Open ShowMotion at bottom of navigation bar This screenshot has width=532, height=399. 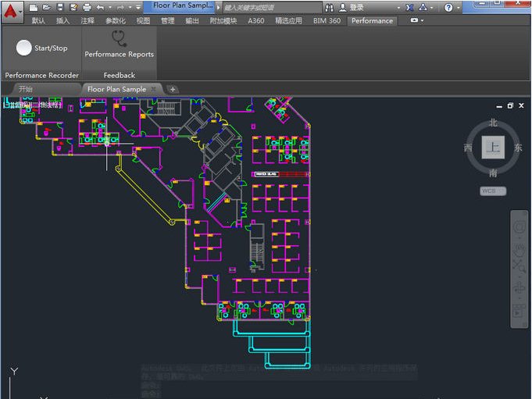(x=519, y=312)
